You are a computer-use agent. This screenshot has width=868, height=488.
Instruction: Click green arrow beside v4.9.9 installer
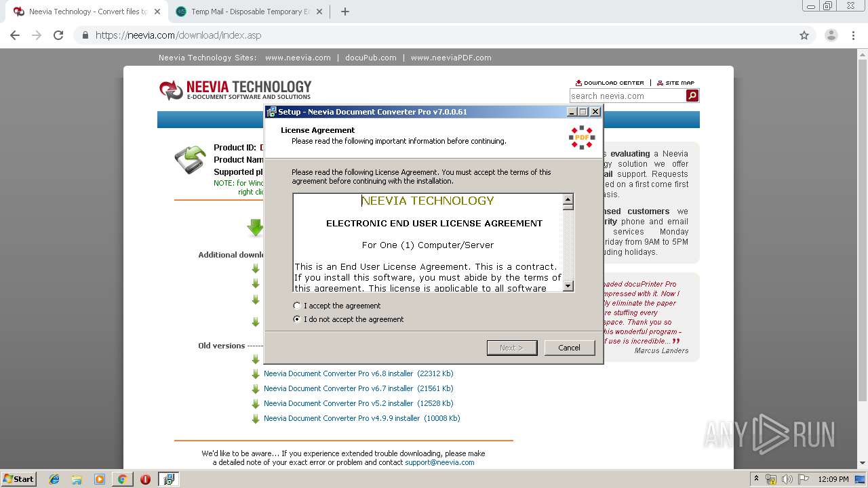[x=256, y=419]
